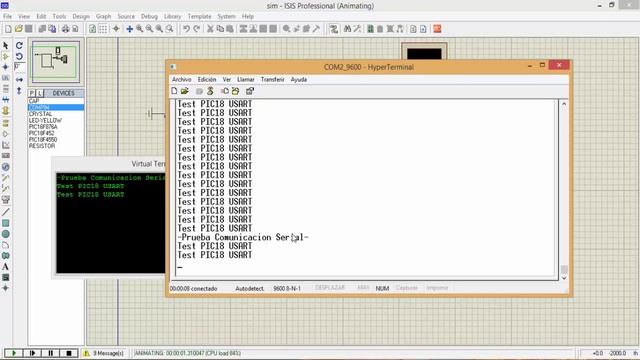The height and width of the screenshot is (360, 640).
Task: Click HyperTerminal Properties icon
Action: [250, 91]
